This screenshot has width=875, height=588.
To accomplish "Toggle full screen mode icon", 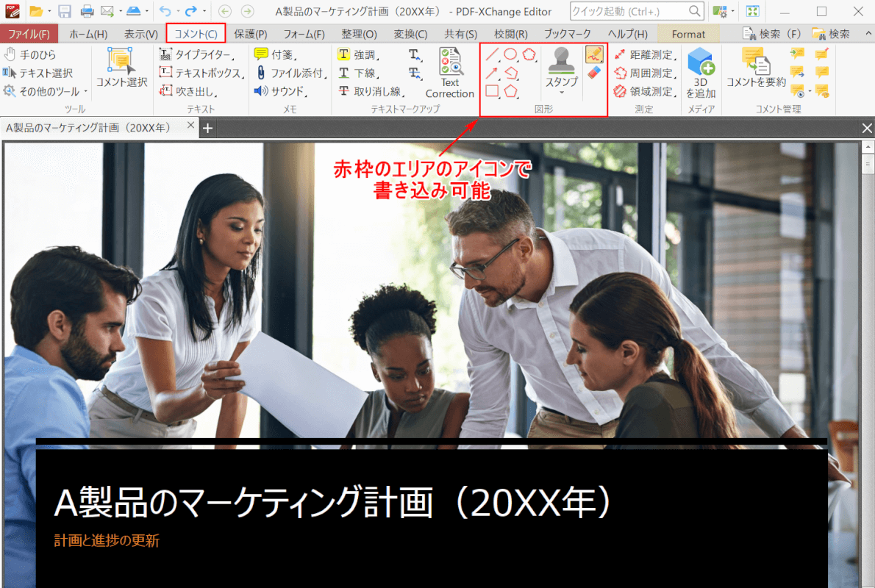I will (x=753, y=11).
